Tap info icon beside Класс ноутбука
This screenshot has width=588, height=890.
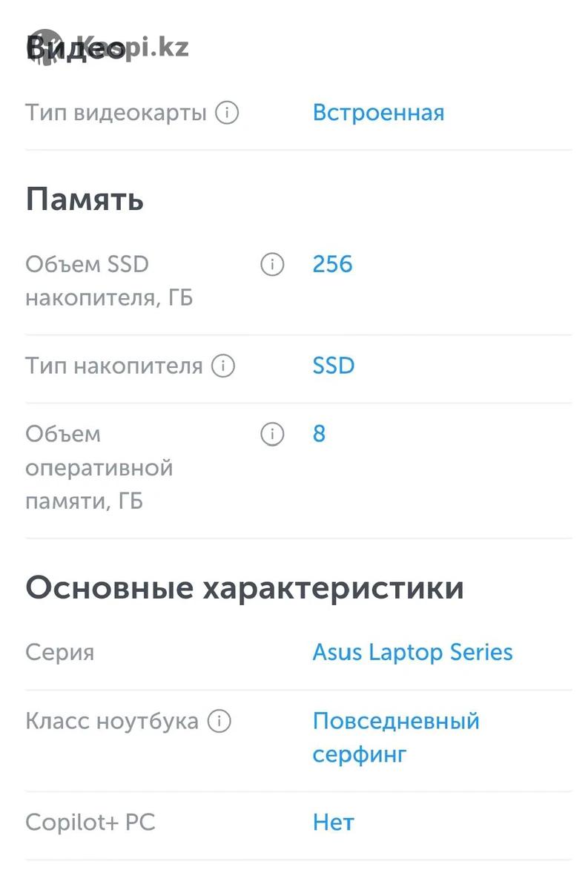click(219, 721)
